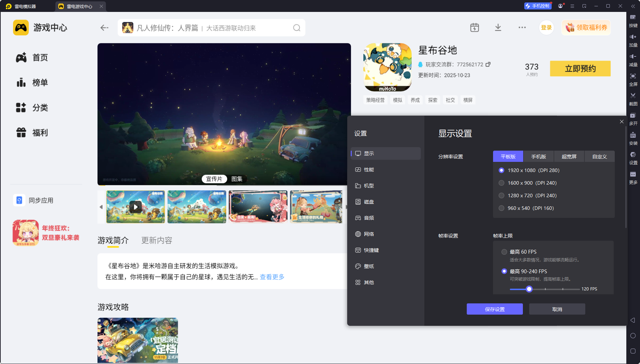Open the 其他 settings section
640x364 pixels.
point(386,282)
